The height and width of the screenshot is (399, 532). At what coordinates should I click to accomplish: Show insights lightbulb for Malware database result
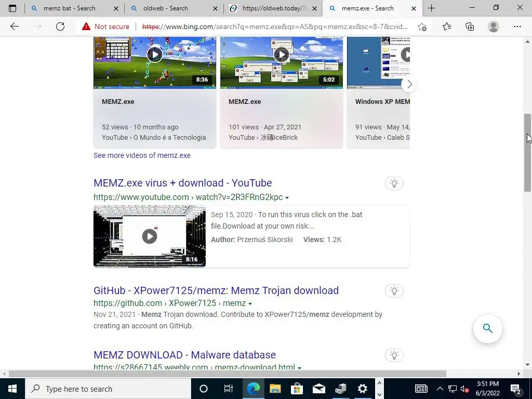394,355
